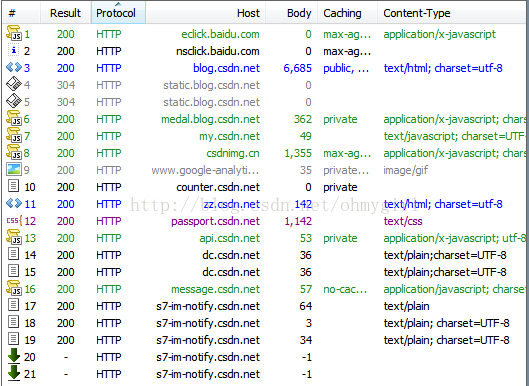This screenshot has width=529, height=386.
Task: Click the image icon for session 9
Action: tap(14, 169)
